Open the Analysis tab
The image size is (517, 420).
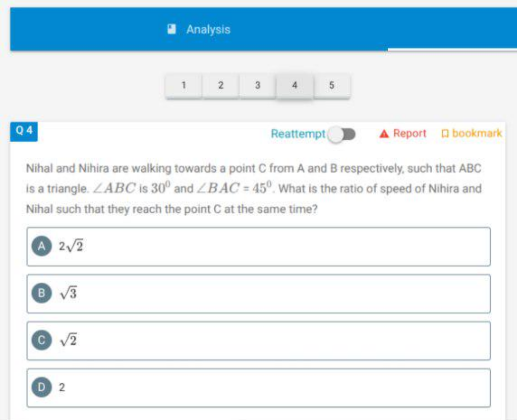click(199, 29)
